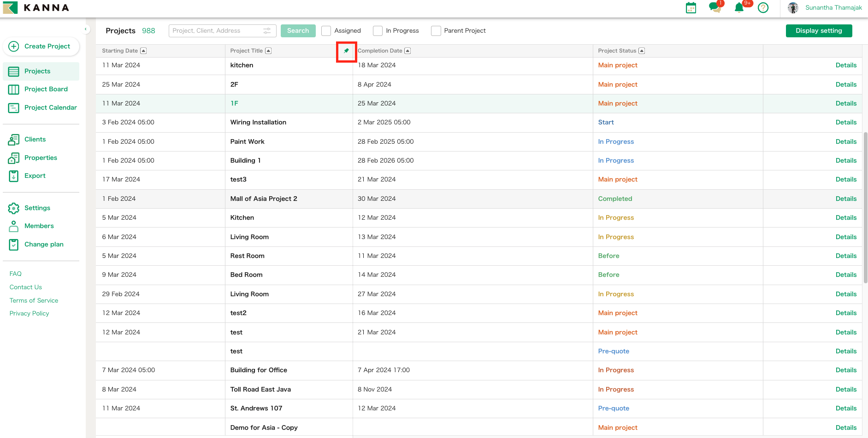Select the Project Board icon
This screenshot has height=438, width=868.
(x=14, y=89)
